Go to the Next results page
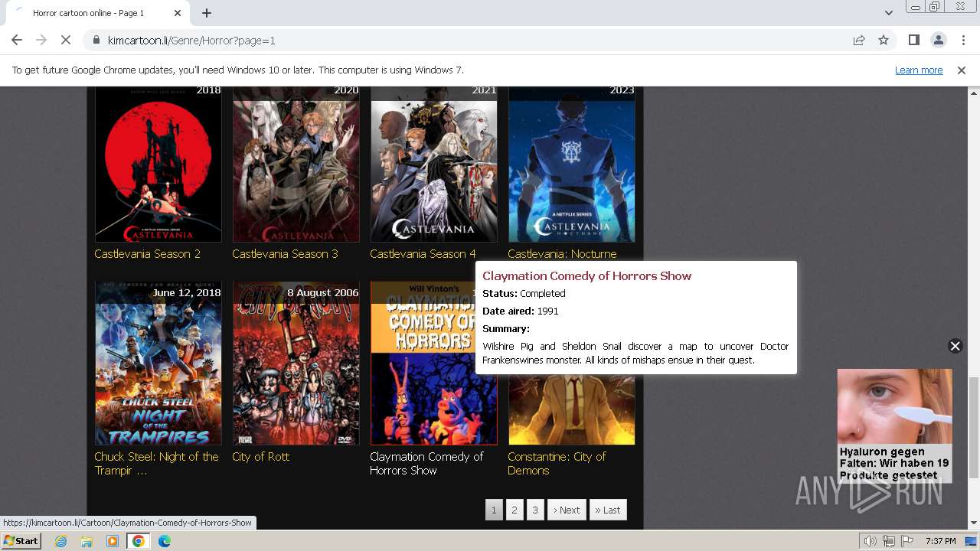Image resolution: width=980 pixels, height=551 pixels. [567, 510]
